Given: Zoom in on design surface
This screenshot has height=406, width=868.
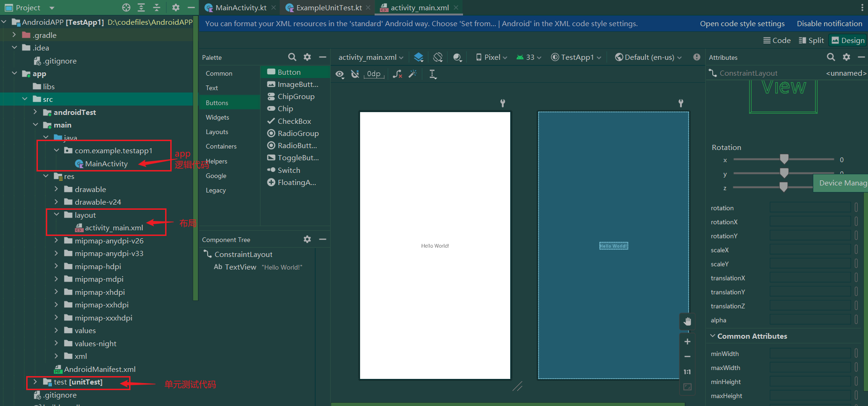Looking at the screenshot, I should coord(687,342).
